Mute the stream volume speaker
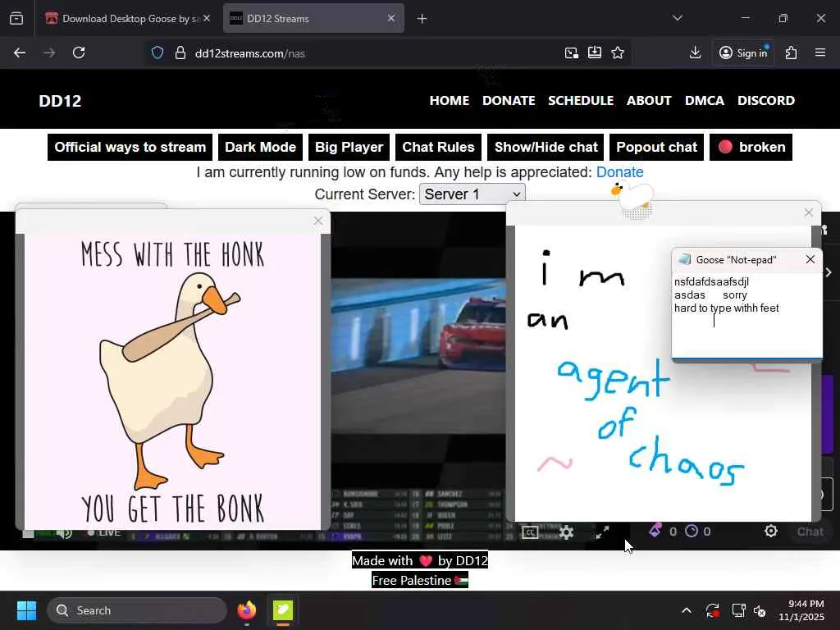Screen dimensions: 840x630 (x=65, y=533)
